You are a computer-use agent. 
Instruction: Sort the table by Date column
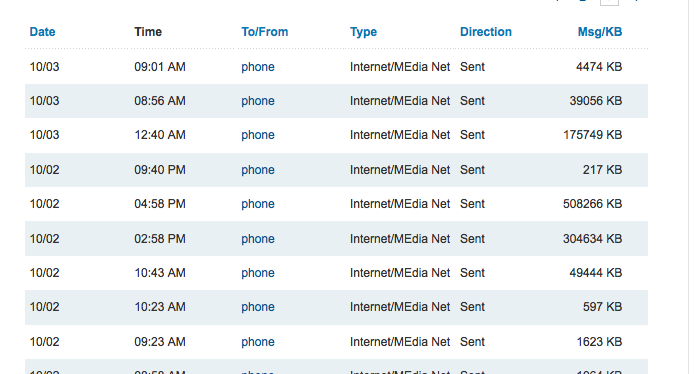42,32
